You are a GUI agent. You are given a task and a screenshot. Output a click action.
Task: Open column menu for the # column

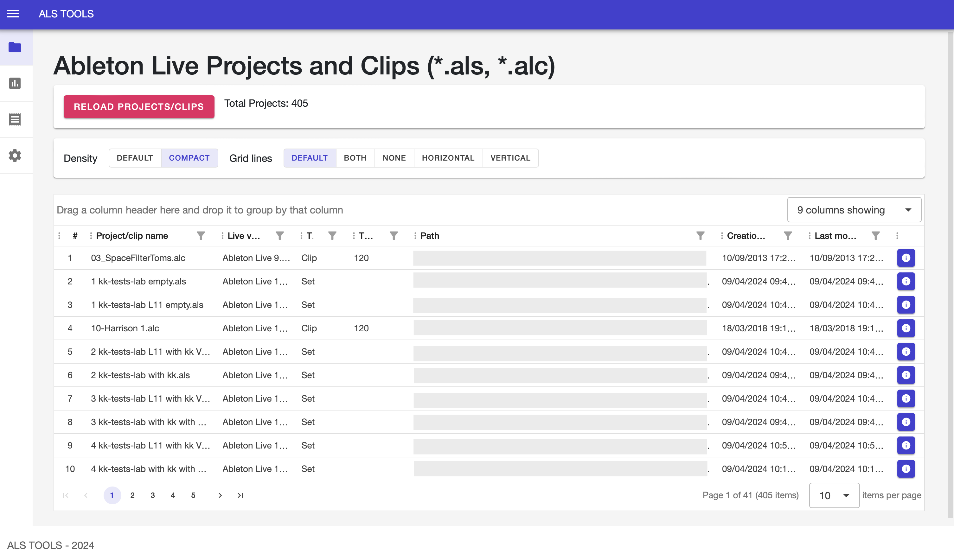pyautogui.click(x=60, y=236)
